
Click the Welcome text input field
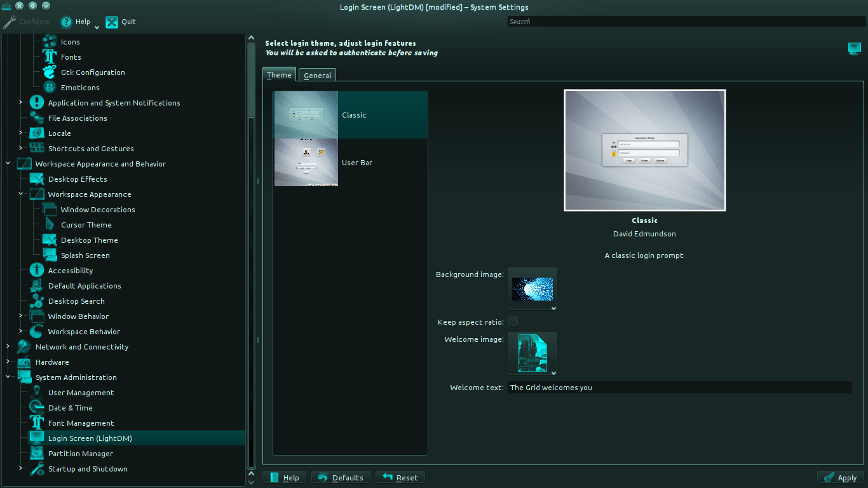(x=680, y=388)
